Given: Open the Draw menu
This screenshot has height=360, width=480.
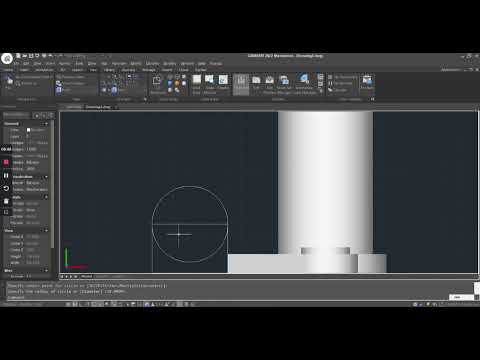Looking at the screenshot, I should 92,63.
